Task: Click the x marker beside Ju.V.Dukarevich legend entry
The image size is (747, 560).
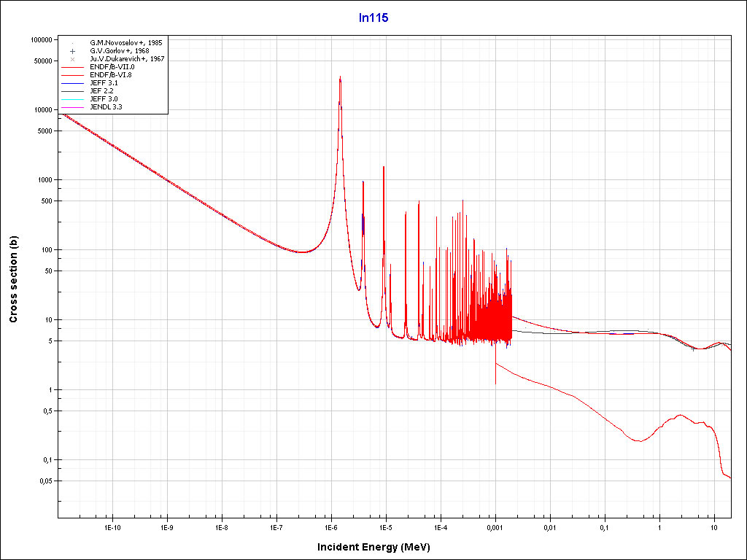Action: pos(73,59)
